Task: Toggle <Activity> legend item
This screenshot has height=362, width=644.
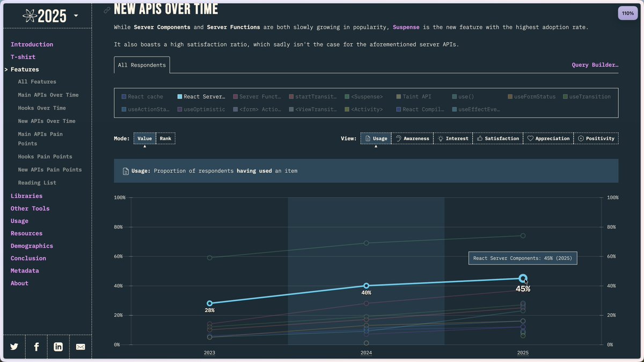Action: pos(364,109)
